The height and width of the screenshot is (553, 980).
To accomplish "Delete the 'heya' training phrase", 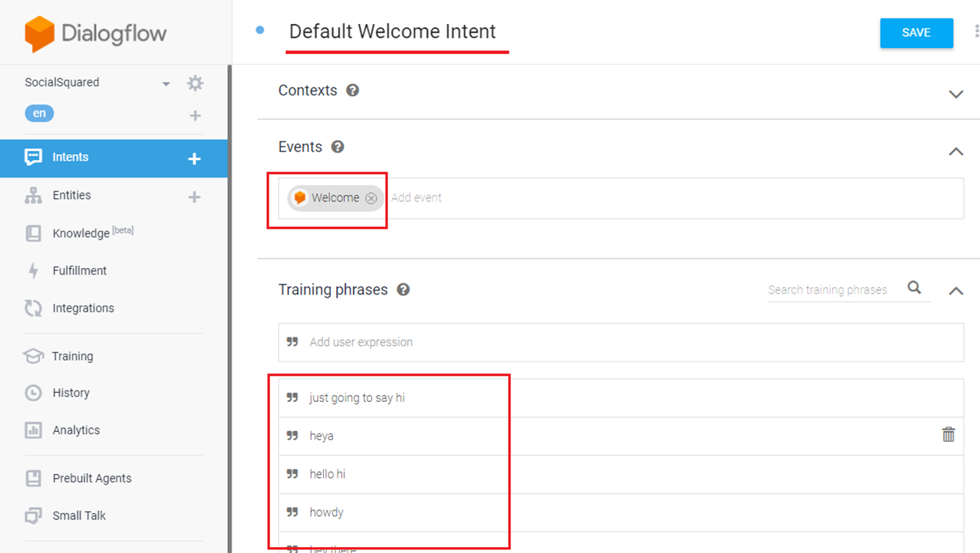I will click(948, 434).
